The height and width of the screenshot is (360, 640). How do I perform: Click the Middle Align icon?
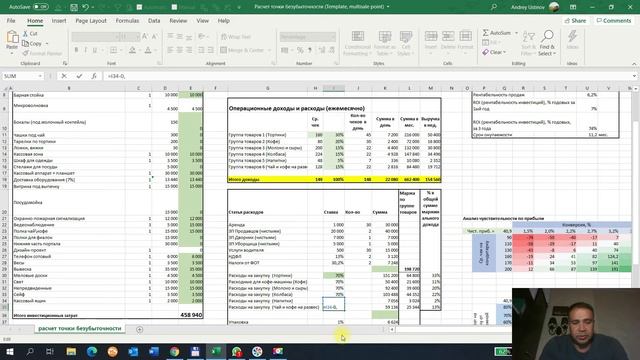(x=180, y=37)
